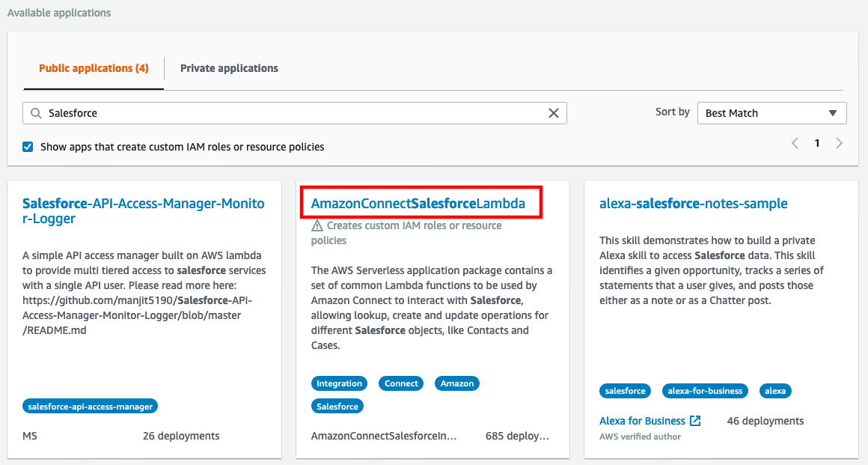Select the Connect tag
This screenshot has height=465, width=868.
pyautogui.click(x=401, y=383)
